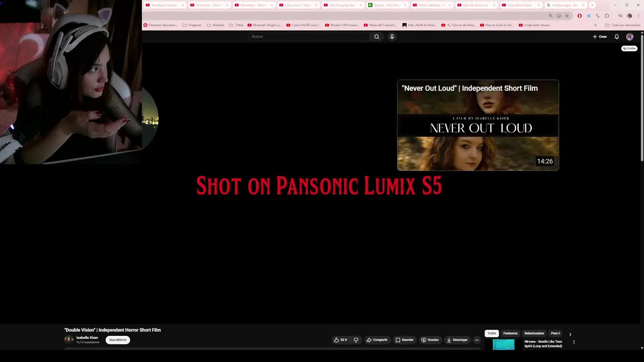Screen dimensions: 644x362
Task: Switch to the Querido Droso tab
Action: (476, 5)
